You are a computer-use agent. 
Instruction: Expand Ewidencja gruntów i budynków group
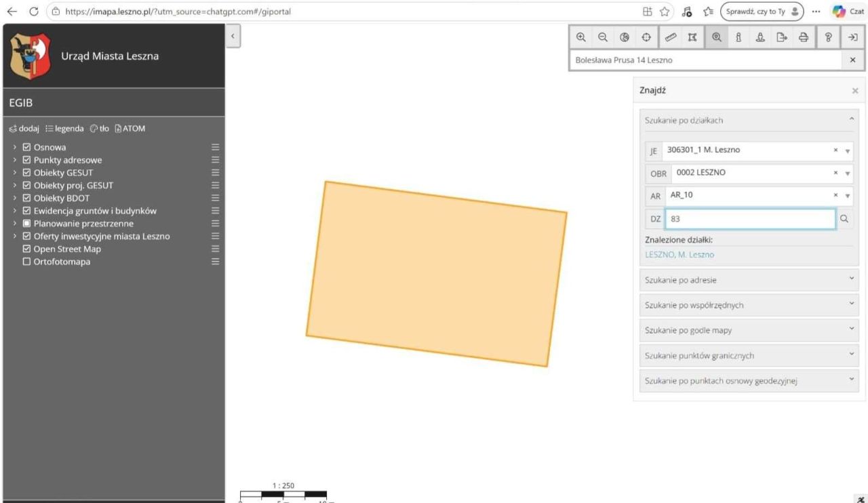pyautogui.click(x=15, y=211)
